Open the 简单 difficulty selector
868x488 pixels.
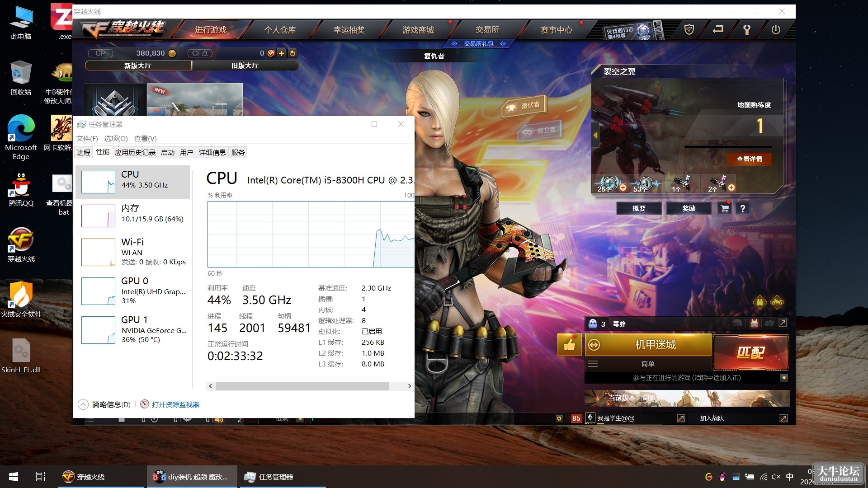tap(648, 364)
